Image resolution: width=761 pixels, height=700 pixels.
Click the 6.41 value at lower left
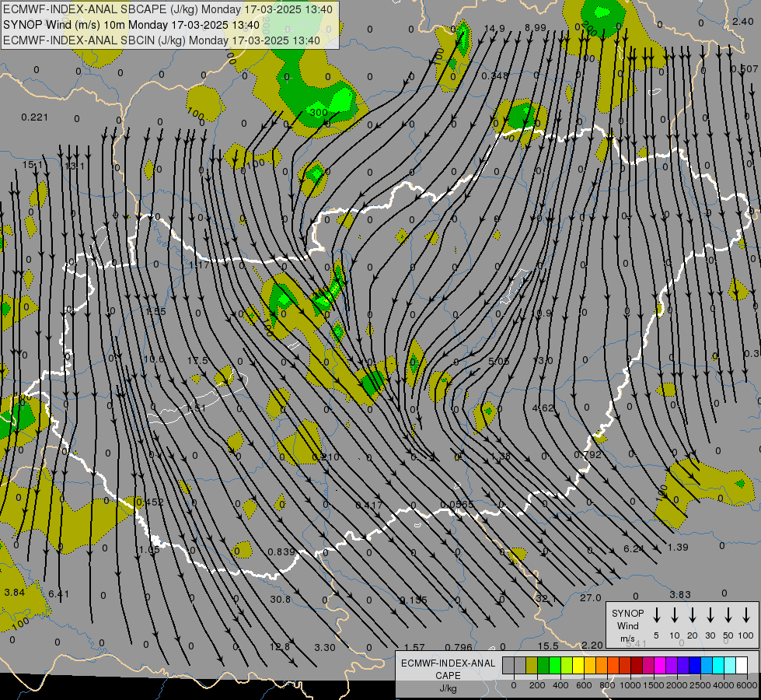tap(59, 593)
